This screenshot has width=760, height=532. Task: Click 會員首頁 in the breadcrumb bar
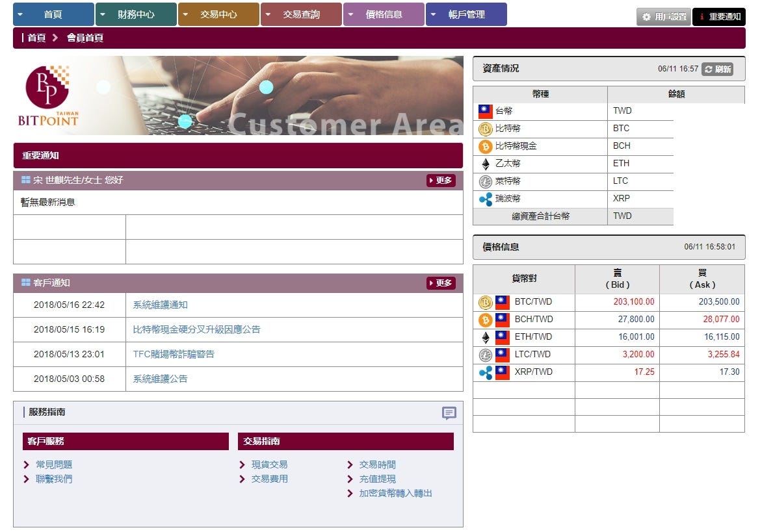[85, 38]
